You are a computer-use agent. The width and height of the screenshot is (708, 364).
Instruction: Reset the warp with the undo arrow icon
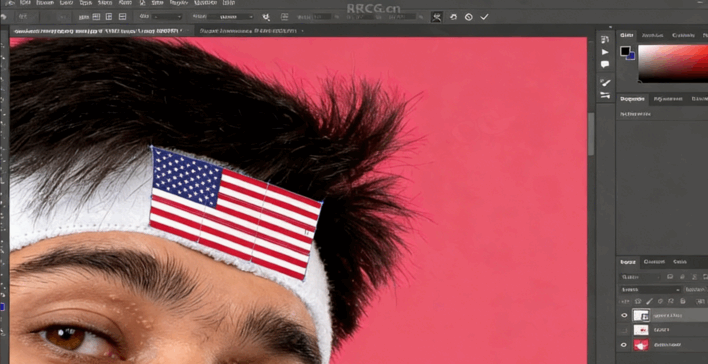[x=453, y=17]
